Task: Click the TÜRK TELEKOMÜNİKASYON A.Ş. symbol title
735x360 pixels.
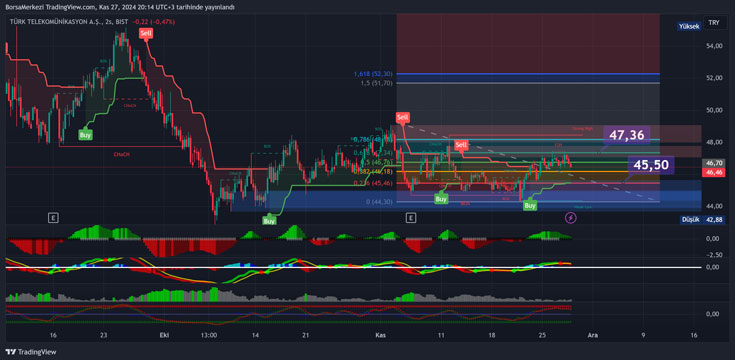Action: (x=55, y=22)
